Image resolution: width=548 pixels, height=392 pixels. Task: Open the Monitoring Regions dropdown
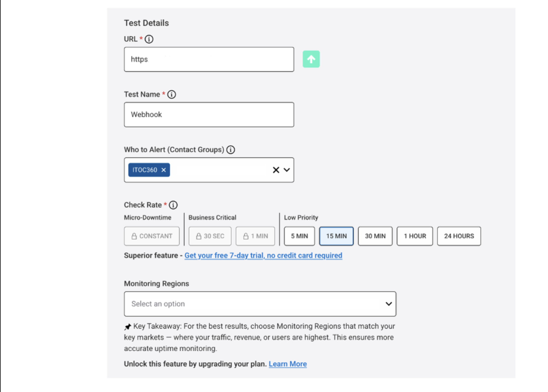tap(260, 304)
